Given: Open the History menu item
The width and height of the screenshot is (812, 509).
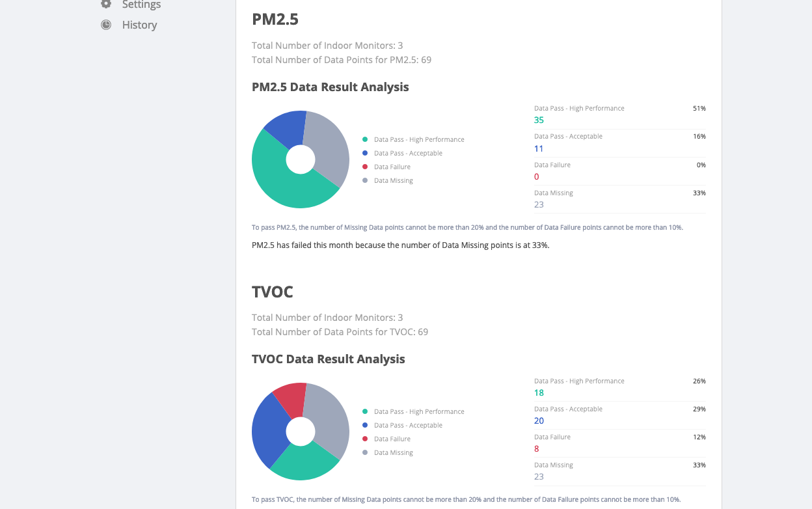Looking at the screenshot, I should click(139, 24).
